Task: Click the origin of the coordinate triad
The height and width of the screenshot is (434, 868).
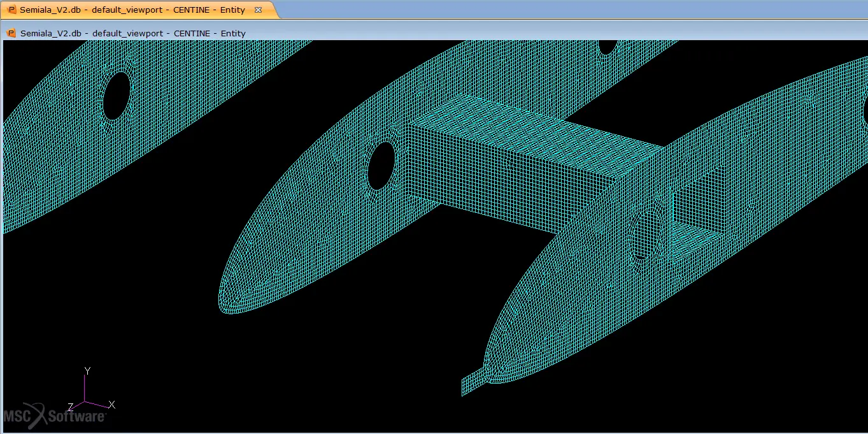Action: click(x=85, y=401)
